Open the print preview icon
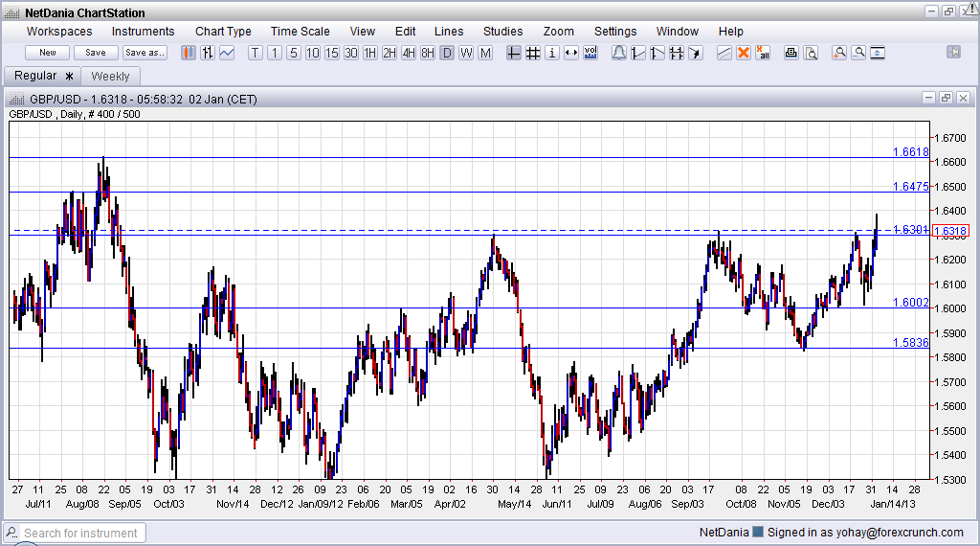The height and width of the screenshot is (546, 980). click(811, 53)
